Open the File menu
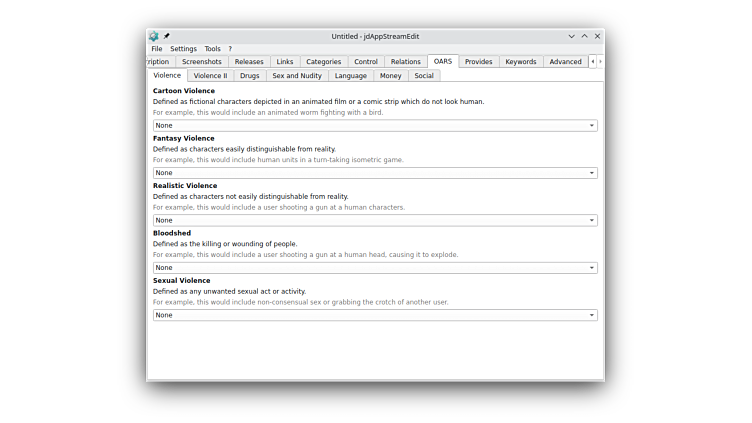 point(157,49)
